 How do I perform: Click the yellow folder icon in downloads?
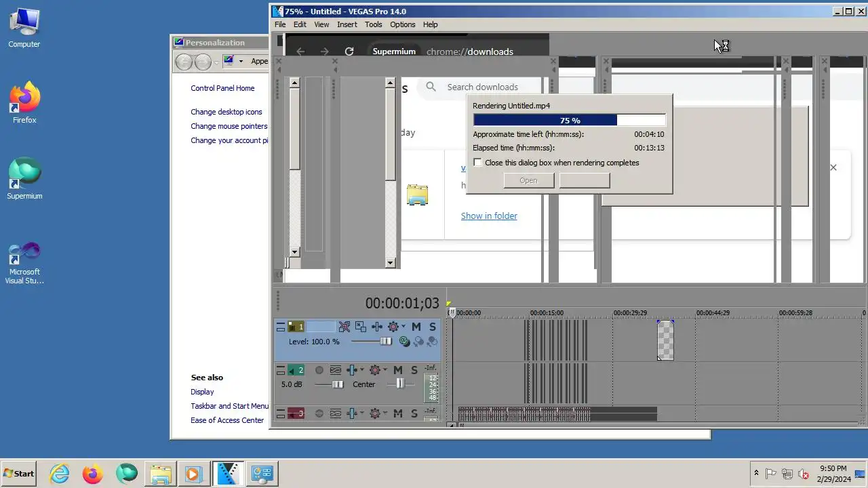(x=417, y=195)
